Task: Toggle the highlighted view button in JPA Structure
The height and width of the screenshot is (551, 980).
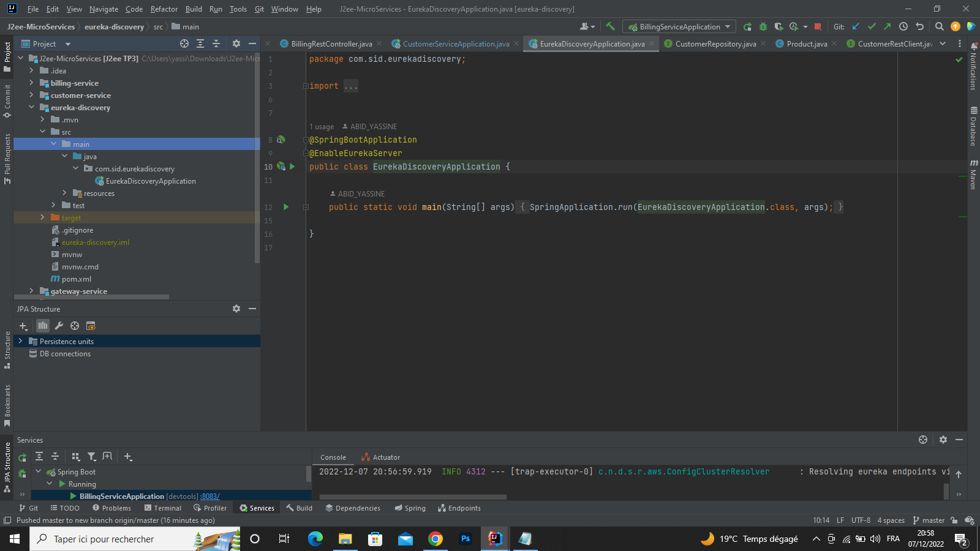Action: coord(42,326)
